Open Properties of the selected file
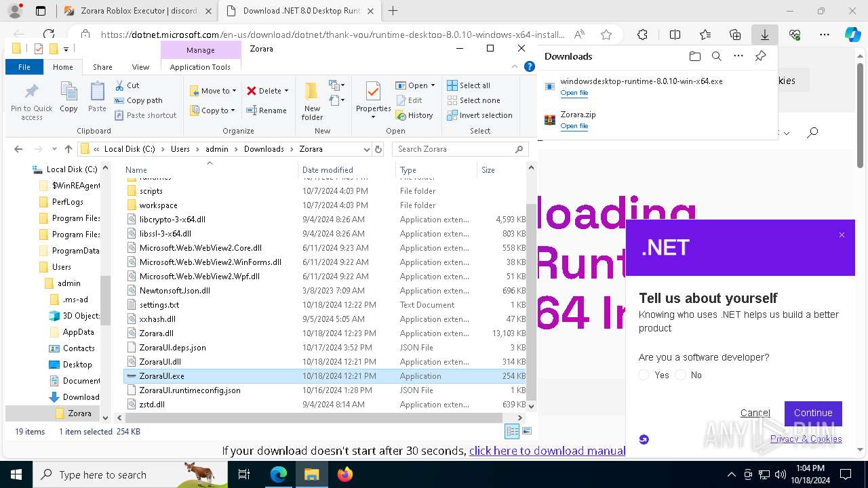This screenshot has height=488, width=868. (x=374, y=101)
